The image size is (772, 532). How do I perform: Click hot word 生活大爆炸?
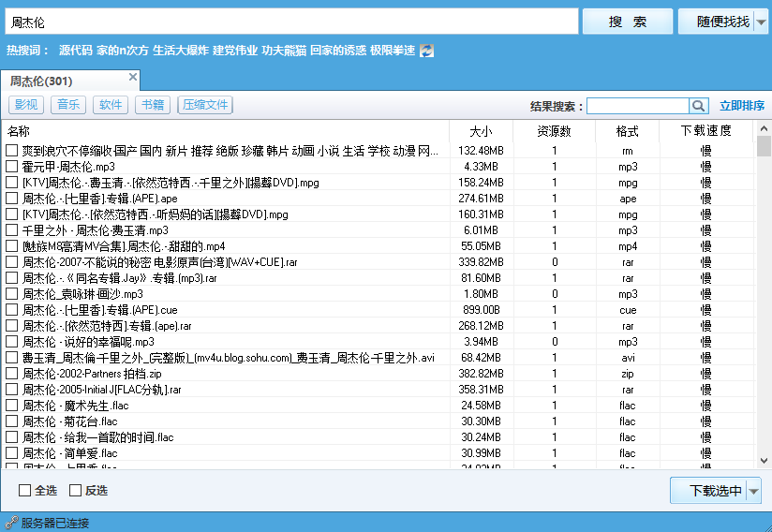[x=181, y=51]
